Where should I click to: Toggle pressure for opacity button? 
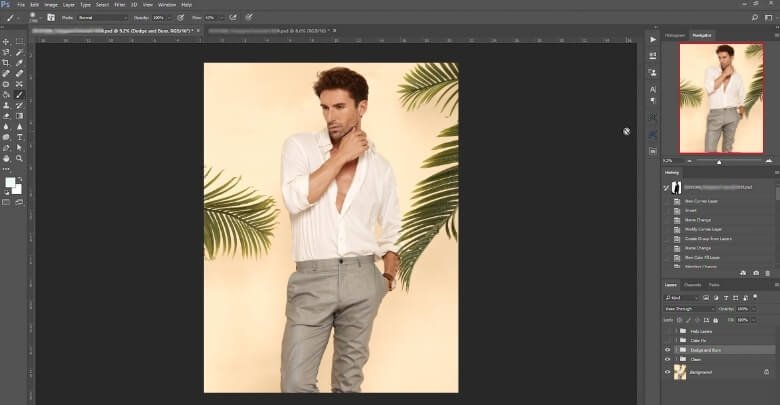point(181,17)
